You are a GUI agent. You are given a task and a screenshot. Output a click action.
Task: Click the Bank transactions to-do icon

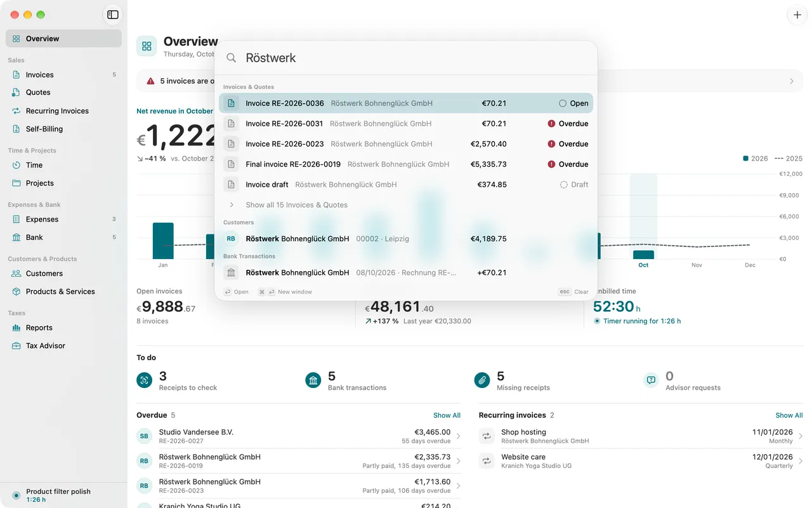[x=313, y=380]
